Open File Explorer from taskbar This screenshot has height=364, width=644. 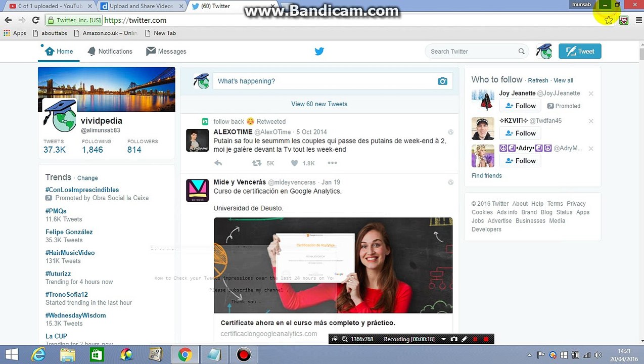(68, 355)
